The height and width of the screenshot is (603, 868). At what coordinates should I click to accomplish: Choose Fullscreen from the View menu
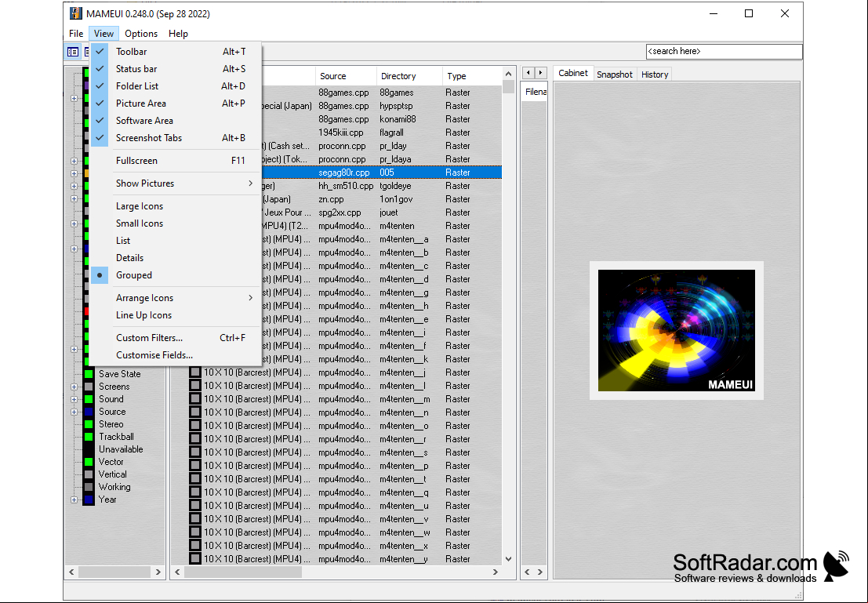176,161
